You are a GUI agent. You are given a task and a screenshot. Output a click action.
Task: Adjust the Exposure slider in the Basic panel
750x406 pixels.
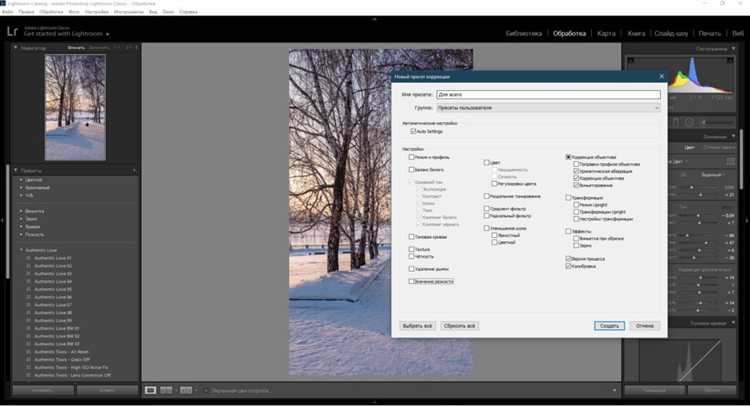click(x=698, y=216)
